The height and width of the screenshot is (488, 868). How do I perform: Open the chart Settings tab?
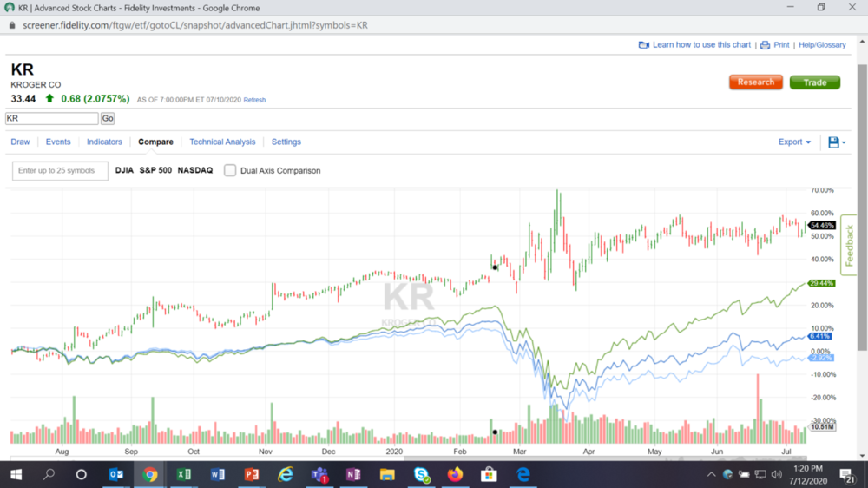[286, 142]
